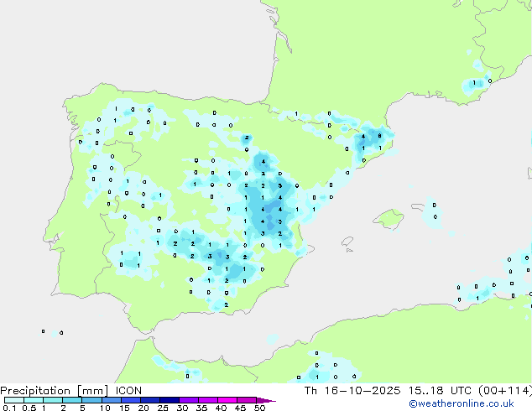This screenshot has width=532, height=411.
Task: Select the 45–50 mm legend color swatch
Action: tap(247, 400)
